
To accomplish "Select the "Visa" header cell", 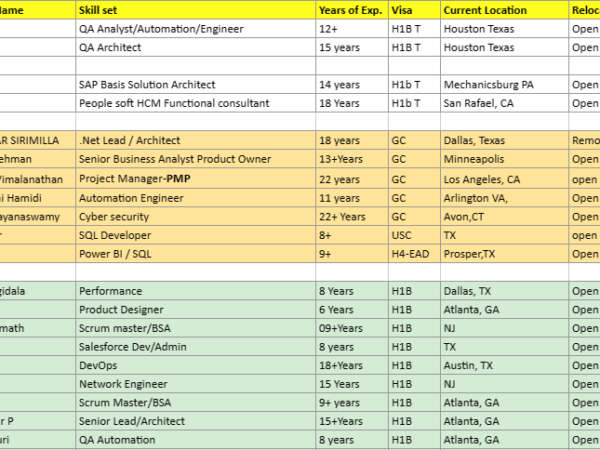I will 402,10.
